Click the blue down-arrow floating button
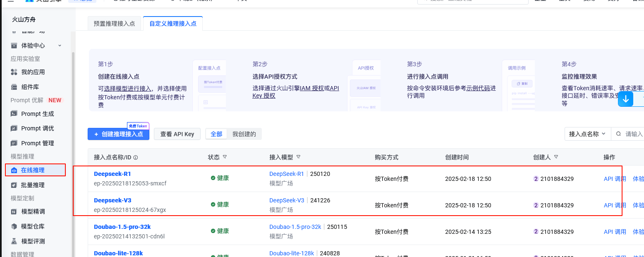This screenshot has height=257, width=644. [x=625, y=99]
